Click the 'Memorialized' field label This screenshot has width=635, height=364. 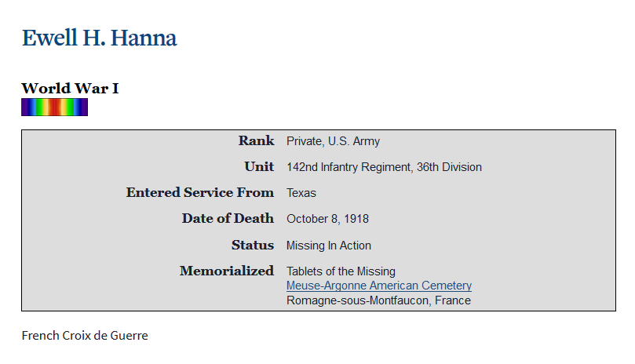[227, 271]
